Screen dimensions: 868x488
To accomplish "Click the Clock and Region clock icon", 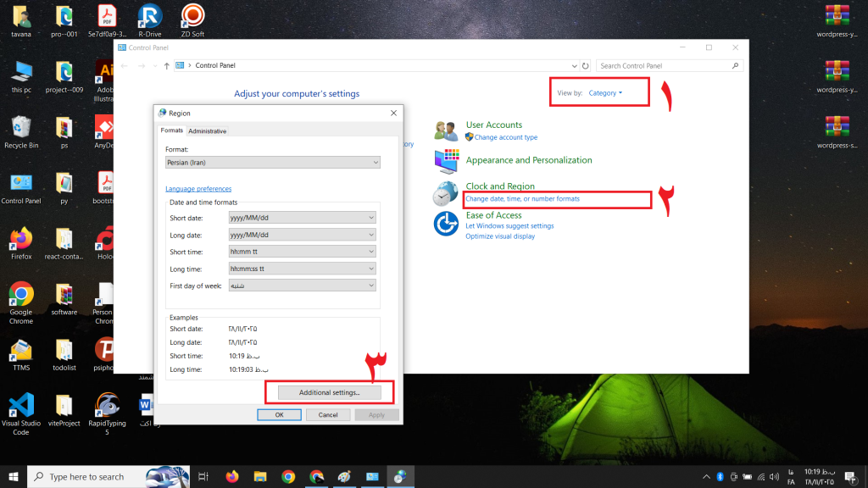I will point(446,193).
